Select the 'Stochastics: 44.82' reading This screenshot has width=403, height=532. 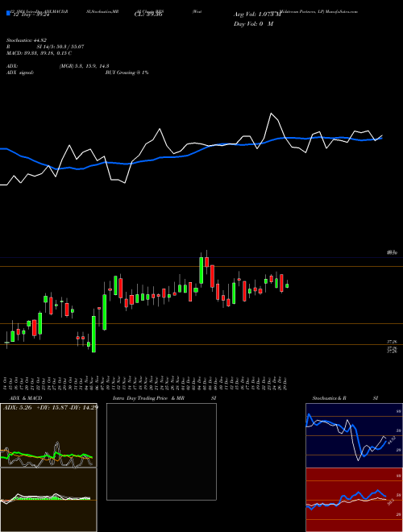click(26, 40)
